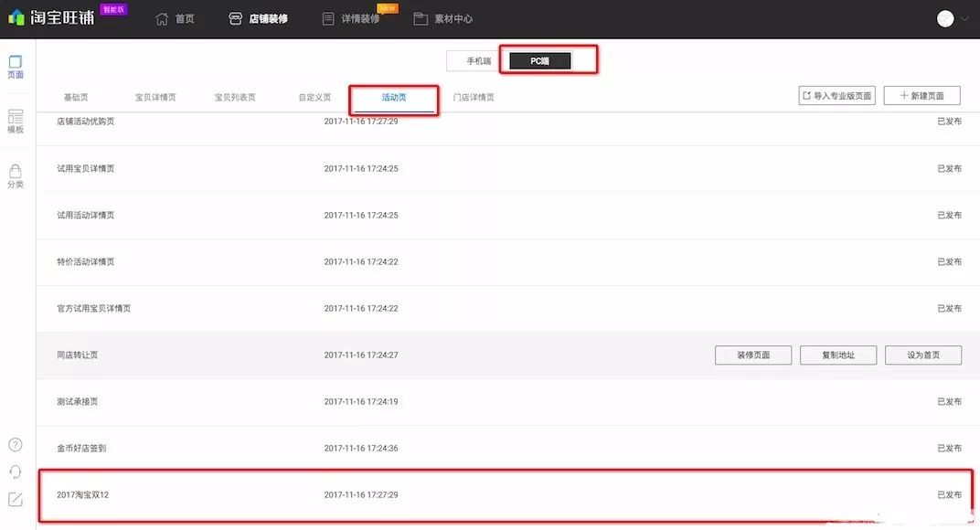The width and height of the screenshot is (980, 530).
Task: Open the 模板 templates sidebar icon
Action: 16,122
